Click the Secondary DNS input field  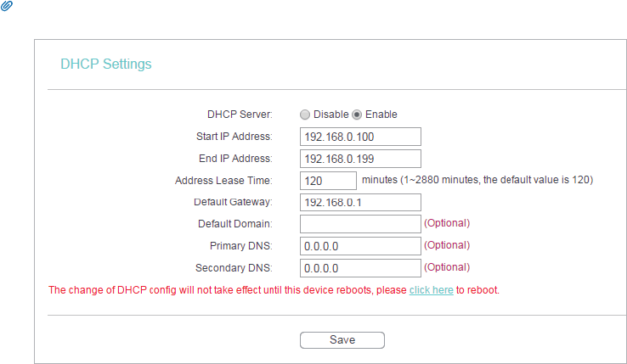pos(360,268)
